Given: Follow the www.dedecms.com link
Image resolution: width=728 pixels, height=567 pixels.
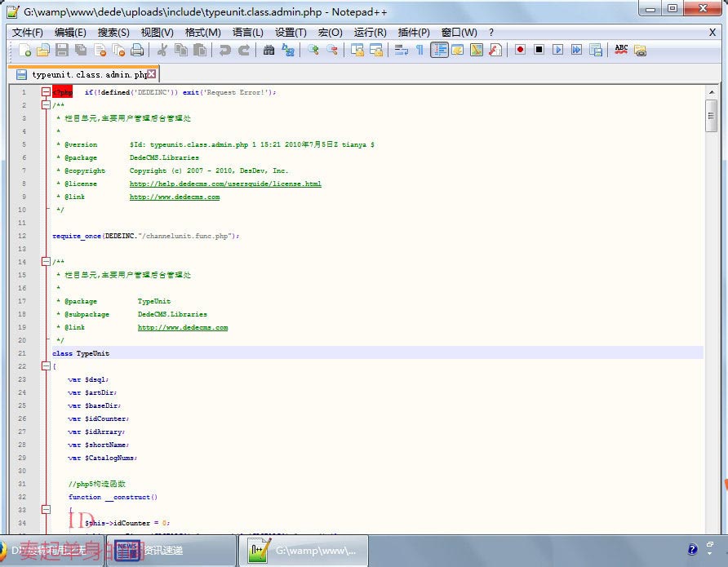Looking at the screenshot, I should point(174,197).
